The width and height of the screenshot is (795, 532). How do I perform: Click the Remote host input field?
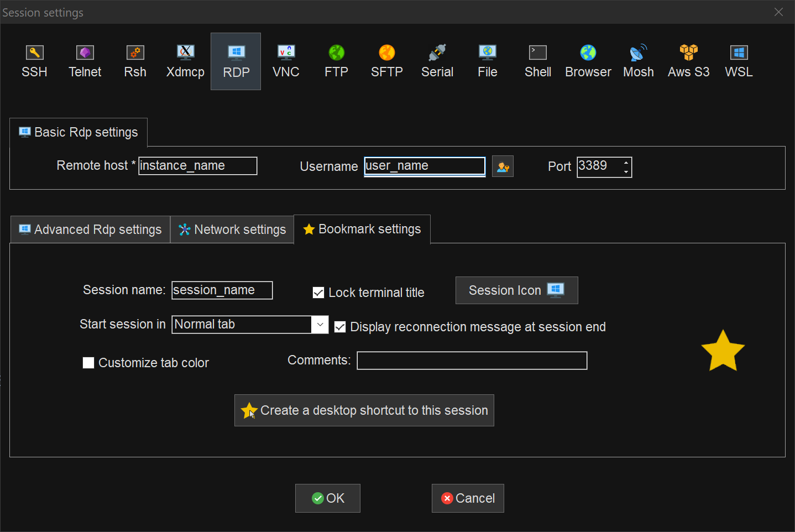click(198, 166)
